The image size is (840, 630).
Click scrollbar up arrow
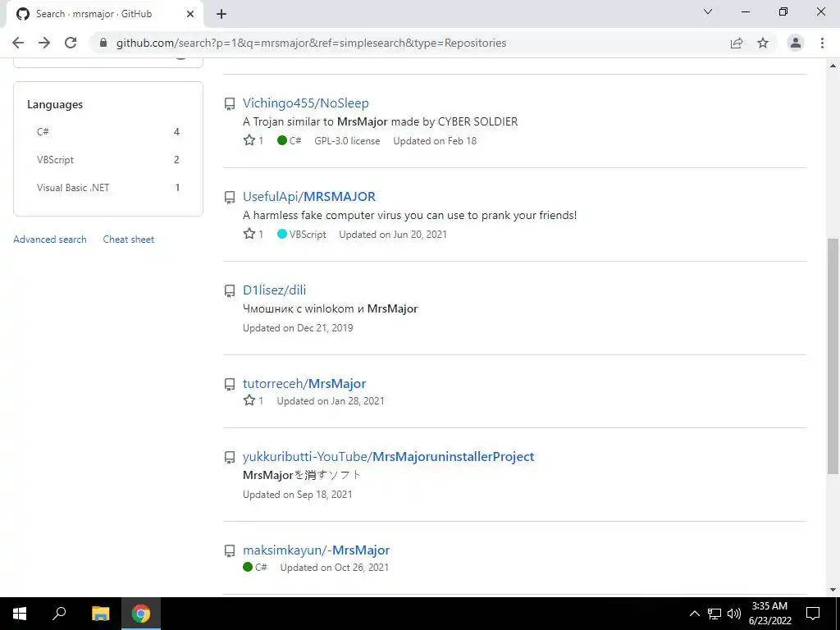[833, 66]
